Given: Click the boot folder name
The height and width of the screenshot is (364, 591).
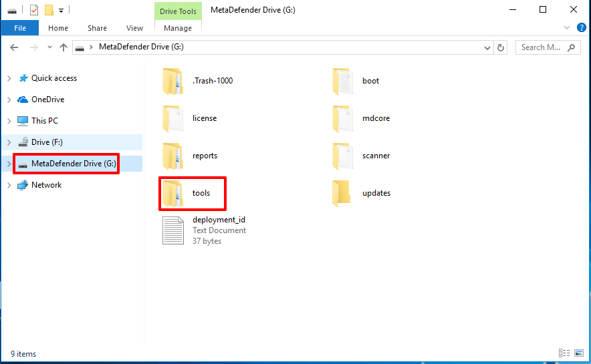Looking at the screenshot, I should 370,81.
